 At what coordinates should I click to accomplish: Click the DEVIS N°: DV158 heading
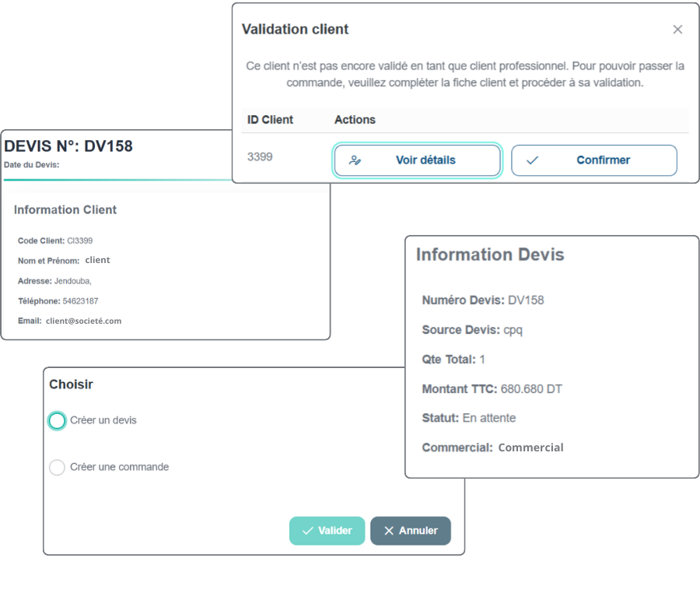tap(68, 146)
